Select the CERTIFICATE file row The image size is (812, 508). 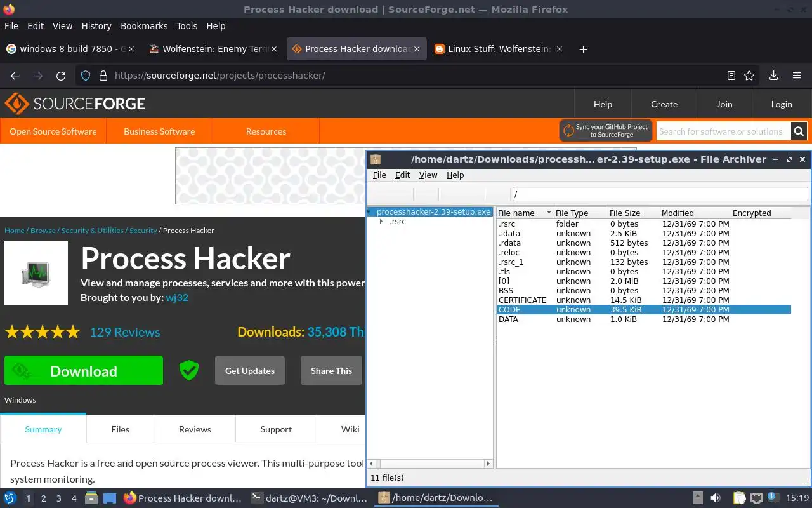click(643, 300)
